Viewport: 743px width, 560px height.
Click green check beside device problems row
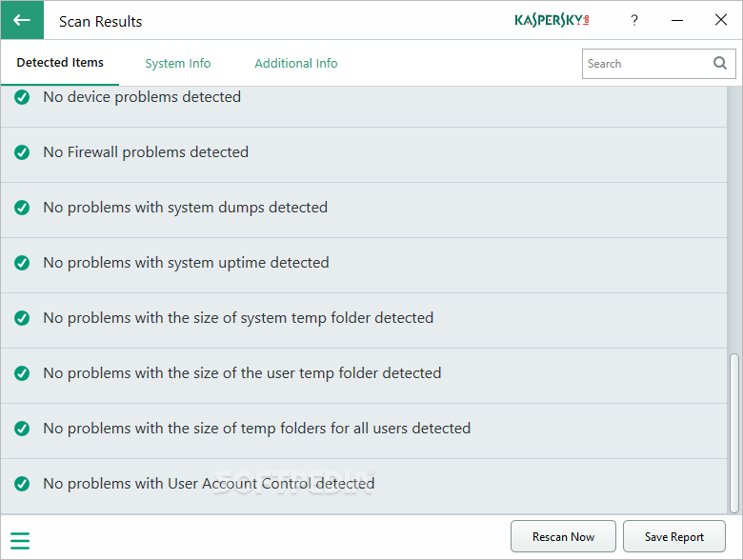(22, 97)
